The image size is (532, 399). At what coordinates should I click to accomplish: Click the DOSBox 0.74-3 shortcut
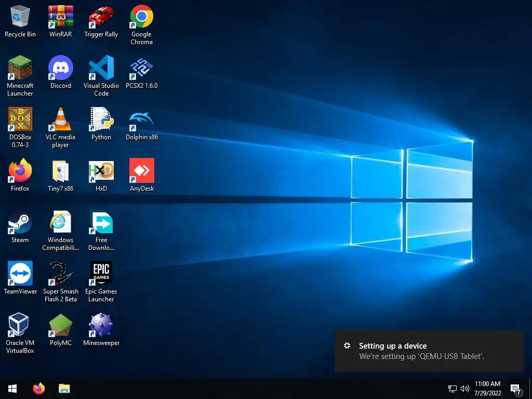20,128
